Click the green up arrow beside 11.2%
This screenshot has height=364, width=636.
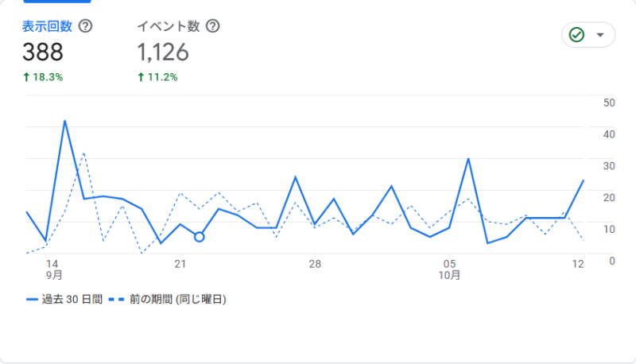tap(141, 77)
